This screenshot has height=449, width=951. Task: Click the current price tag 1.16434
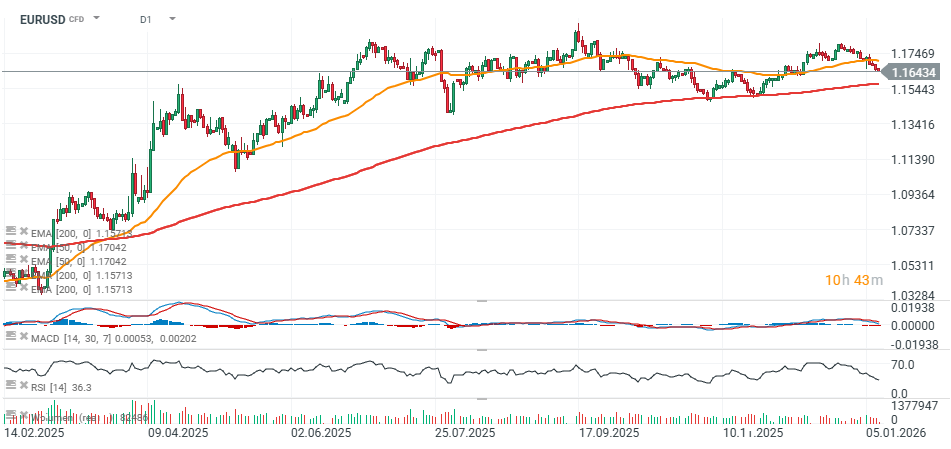[x=913, y=72]
